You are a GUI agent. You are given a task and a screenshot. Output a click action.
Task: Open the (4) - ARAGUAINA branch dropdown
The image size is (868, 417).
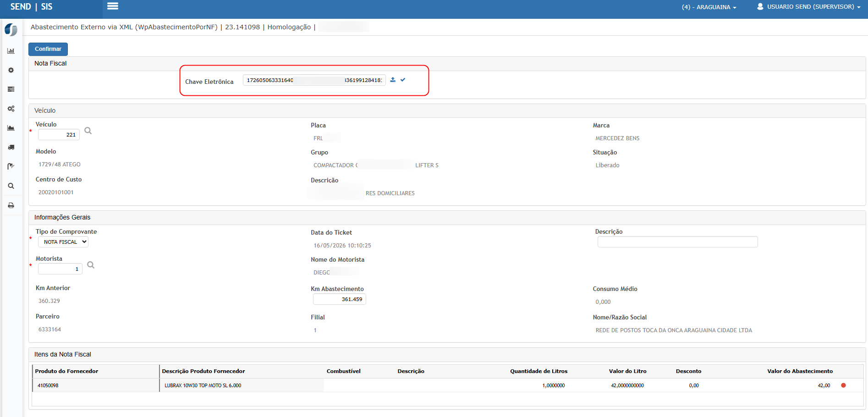709,7
